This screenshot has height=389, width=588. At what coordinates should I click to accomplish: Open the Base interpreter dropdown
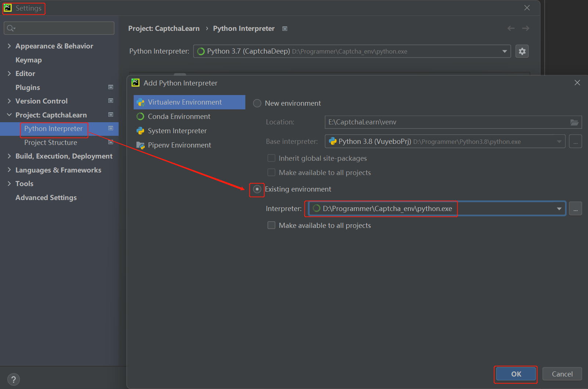(x=559, y=142)
